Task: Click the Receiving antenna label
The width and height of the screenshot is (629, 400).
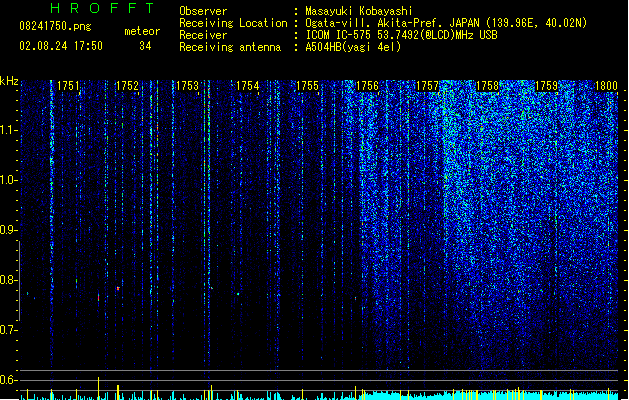Action: 230,47
